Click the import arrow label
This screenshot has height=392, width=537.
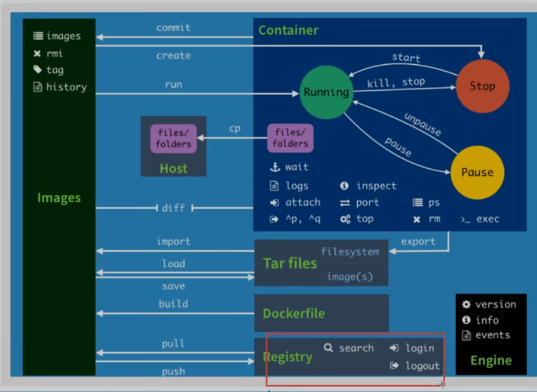(x=173, y=242)
